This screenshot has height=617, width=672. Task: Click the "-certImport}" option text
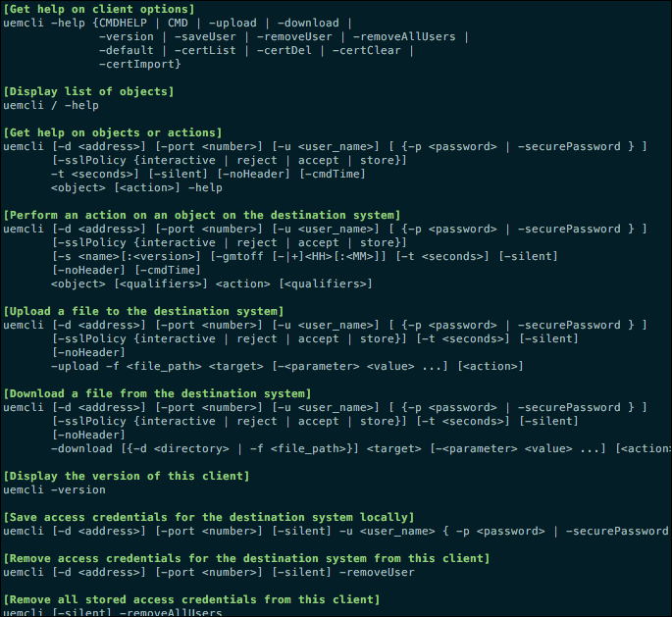pos(140,64)
